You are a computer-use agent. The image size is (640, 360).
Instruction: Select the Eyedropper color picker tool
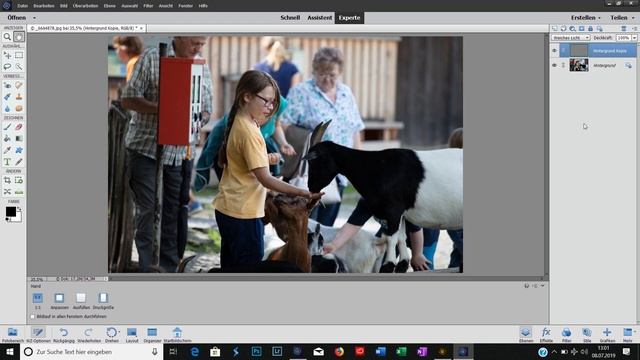point(7,150)
